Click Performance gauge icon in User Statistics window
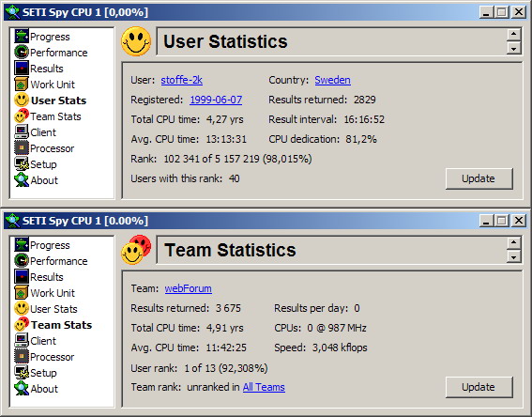 pyautogui.click(x=22, y=53)
